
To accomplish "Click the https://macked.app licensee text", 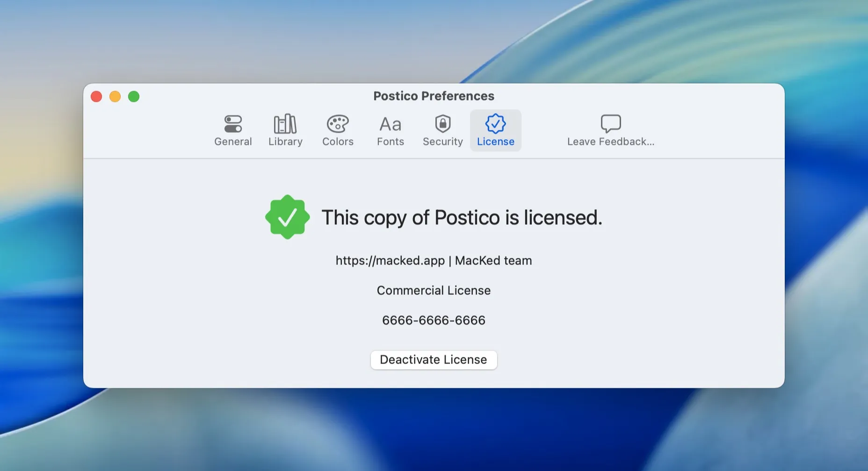I will 434,260.
